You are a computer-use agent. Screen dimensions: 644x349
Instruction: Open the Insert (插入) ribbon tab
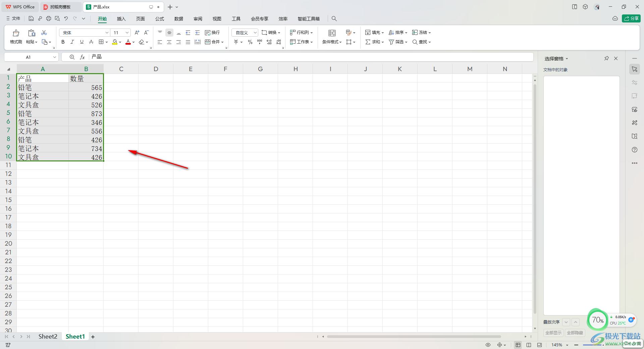tap(121, 19)
